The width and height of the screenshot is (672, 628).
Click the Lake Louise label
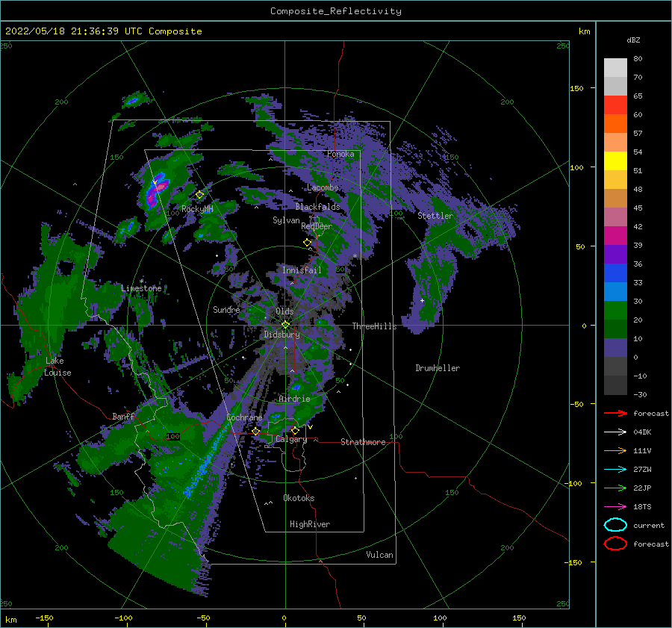tap(57, 367)
